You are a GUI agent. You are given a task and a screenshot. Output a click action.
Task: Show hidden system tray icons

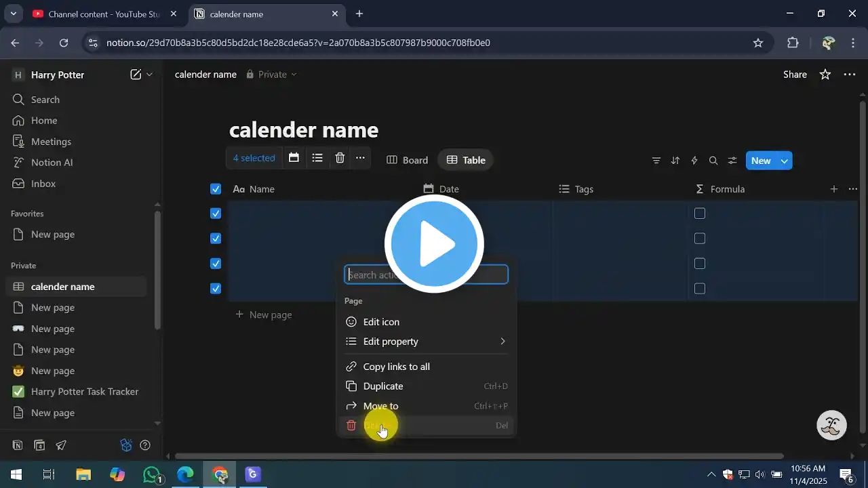coord(711,474)
